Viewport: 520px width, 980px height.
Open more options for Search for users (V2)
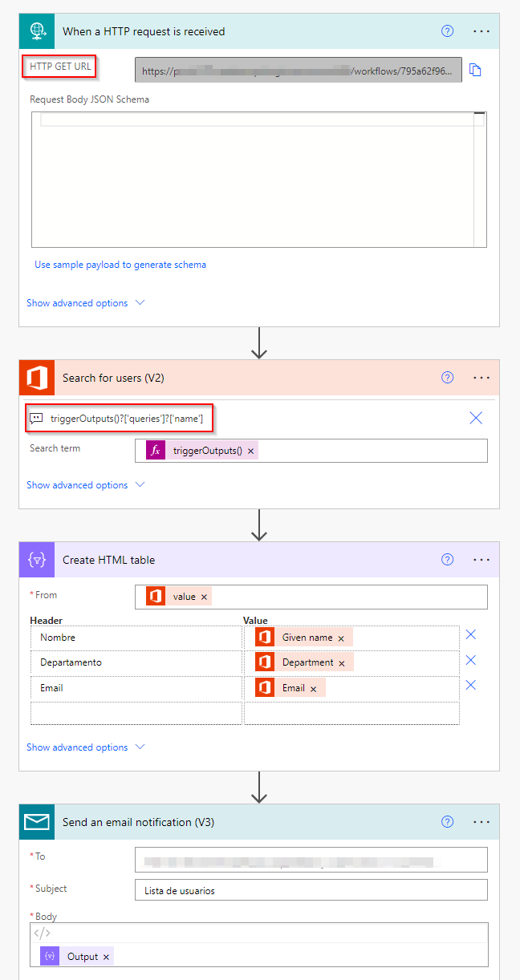point(481,378)
